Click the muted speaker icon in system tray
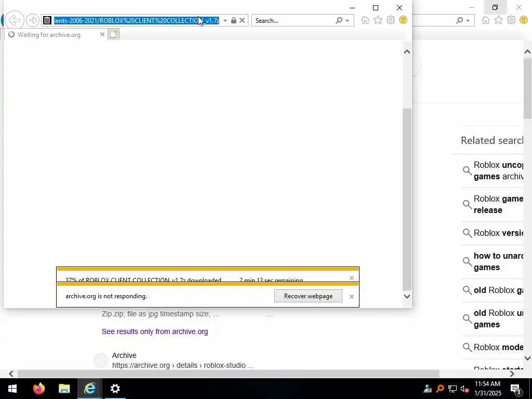This screenshot has height=399, width=532. coord(465,389)
